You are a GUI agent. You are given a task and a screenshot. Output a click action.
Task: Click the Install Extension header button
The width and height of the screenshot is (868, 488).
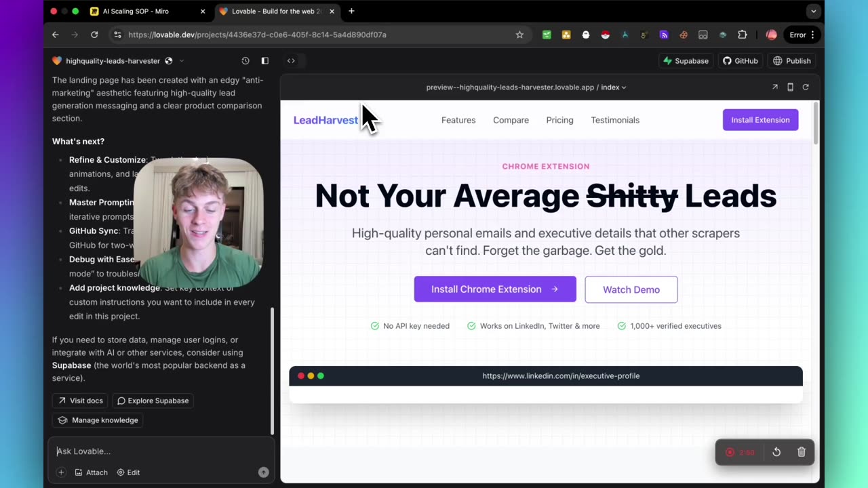(760, 120)
